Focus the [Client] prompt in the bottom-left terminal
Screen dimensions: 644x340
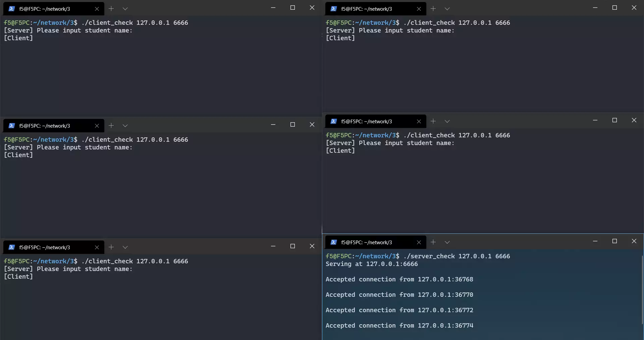coord(18,277)
